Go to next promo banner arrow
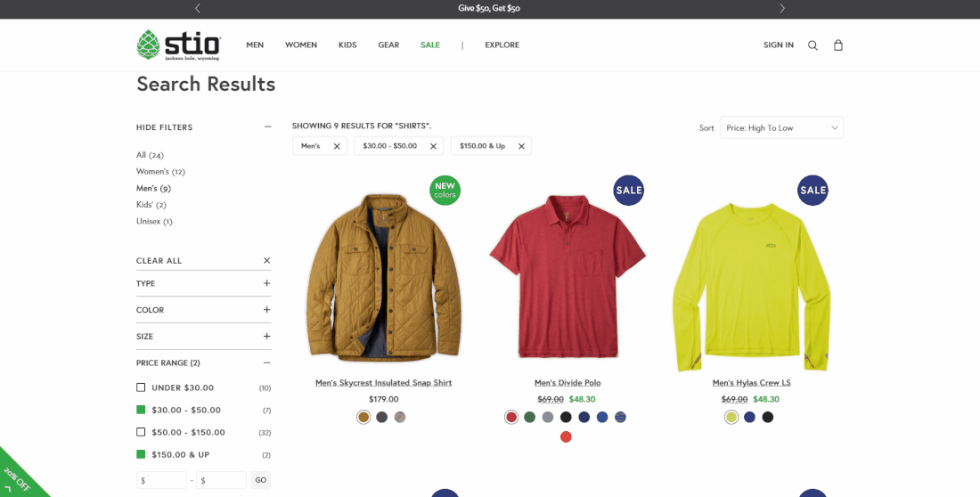The width and height of the screenshot is (980, 497). (x=782, y=8)
